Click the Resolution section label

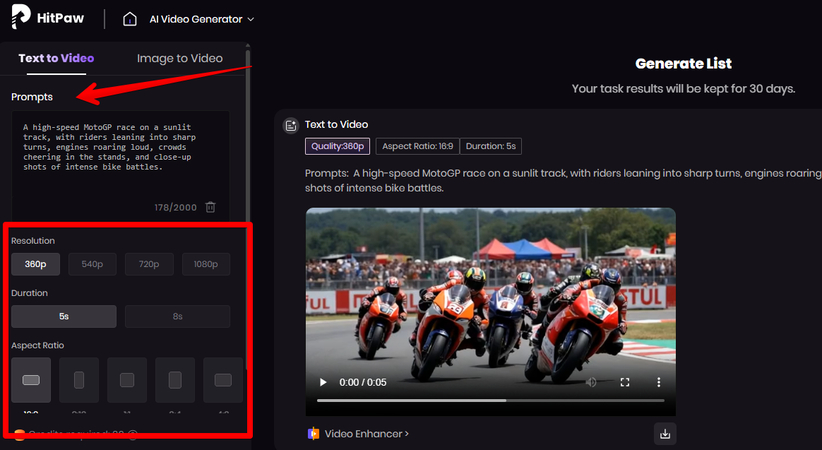pyautogui.click(x=33, y=241)
